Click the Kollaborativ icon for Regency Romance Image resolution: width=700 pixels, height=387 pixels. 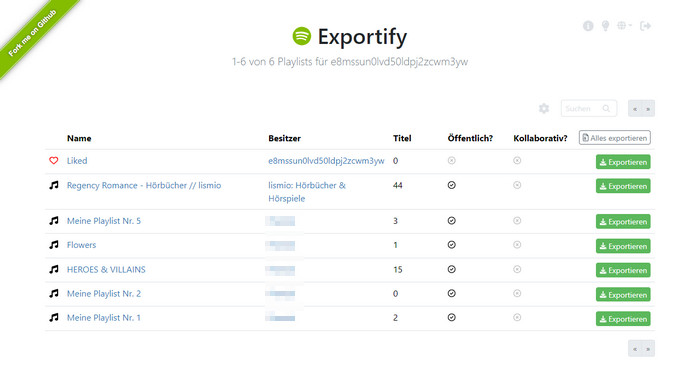pyautogui.click(x=517, y=185)
